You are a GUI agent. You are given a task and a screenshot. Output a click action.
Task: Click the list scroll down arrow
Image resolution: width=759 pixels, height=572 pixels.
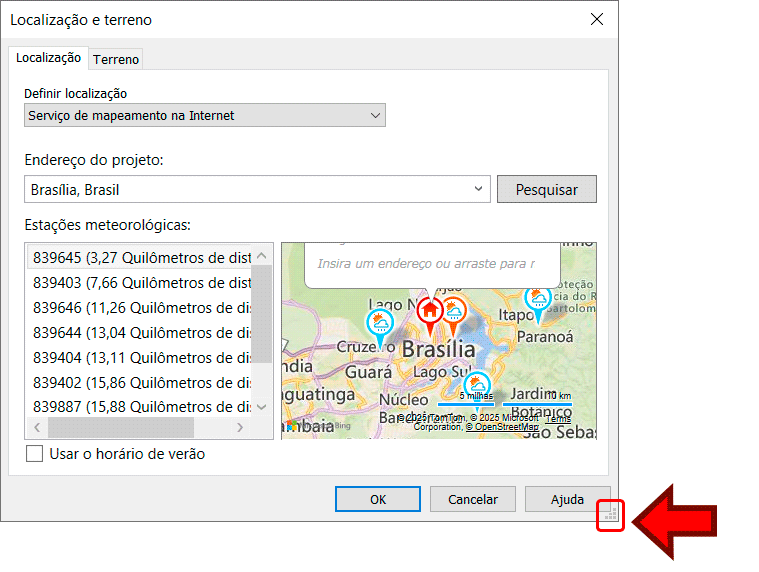click(261, 407)
